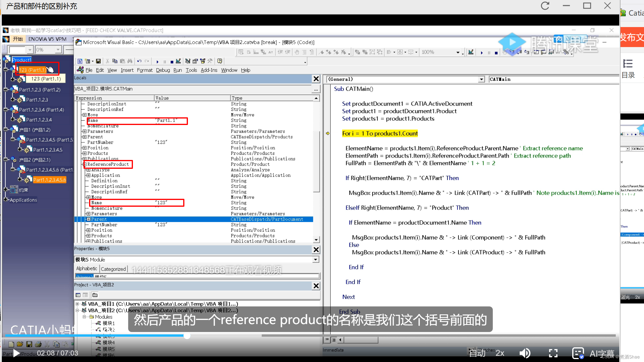Click the Save icon in VBA toolbar
Image resolution: width=644 pixels, height=362 pixels.
(98, 61)
